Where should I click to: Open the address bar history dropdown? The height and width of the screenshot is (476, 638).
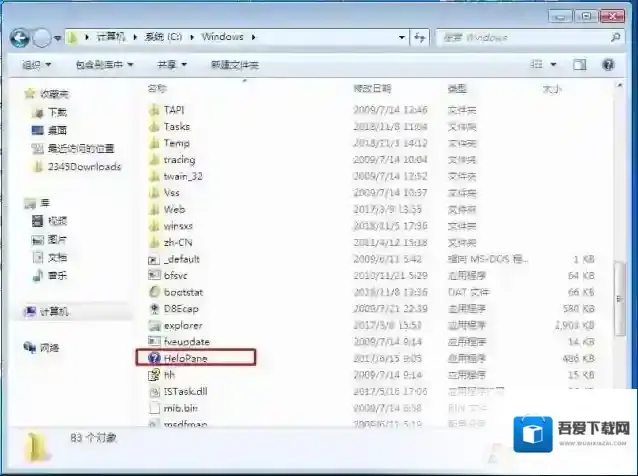[402, 37]
